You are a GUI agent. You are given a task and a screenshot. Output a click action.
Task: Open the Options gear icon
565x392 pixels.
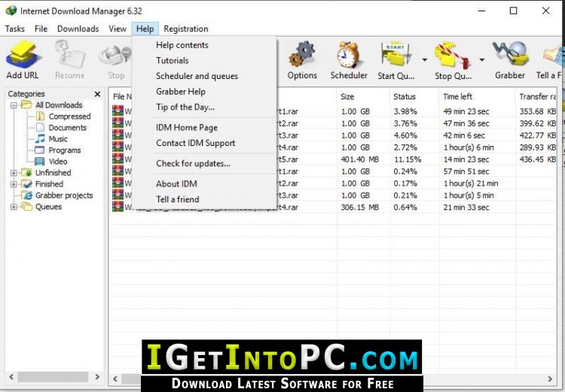pyautogui.click(x=302, y=54)
